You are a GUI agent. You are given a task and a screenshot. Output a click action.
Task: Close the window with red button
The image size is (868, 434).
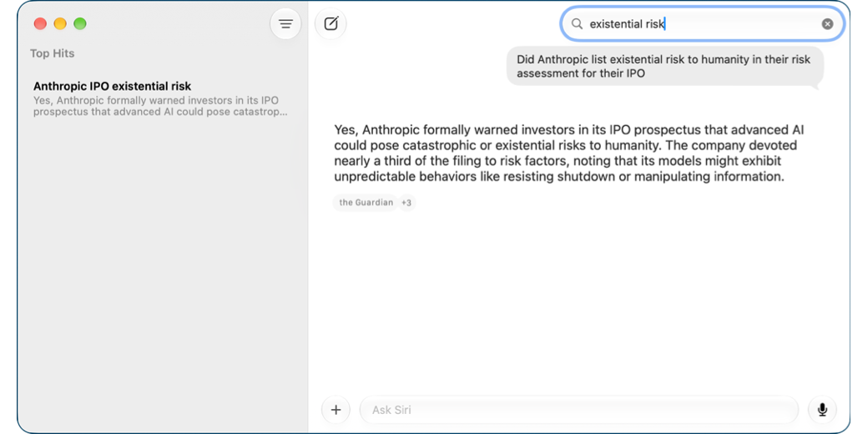click(40, 24)
